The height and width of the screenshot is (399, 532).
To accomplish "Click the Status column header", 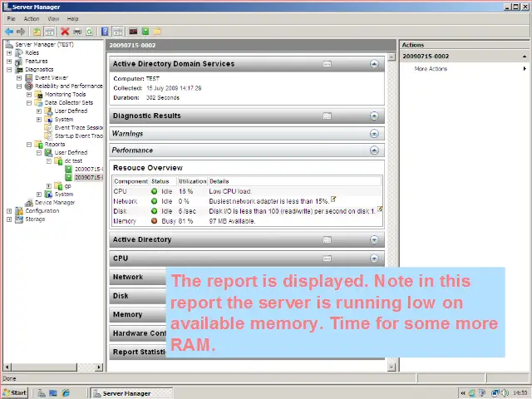I will tap(163, 181).
